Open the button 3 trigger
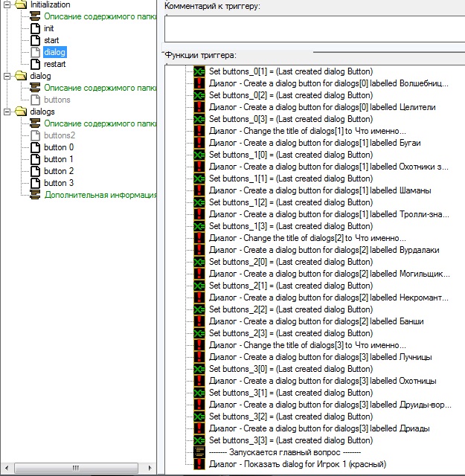The image size is (465, 476). click(x=59, y=183)
